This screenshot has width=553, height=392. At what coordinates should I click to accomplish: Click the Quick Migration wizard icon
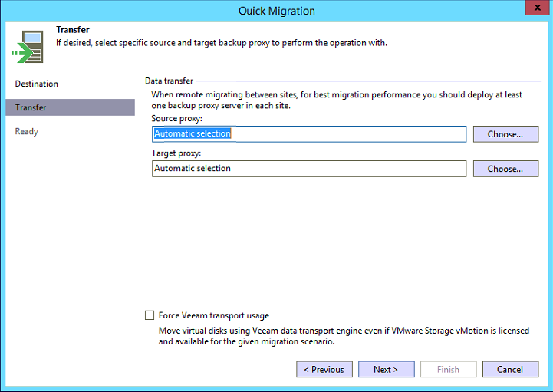click(x=28, y=46)
